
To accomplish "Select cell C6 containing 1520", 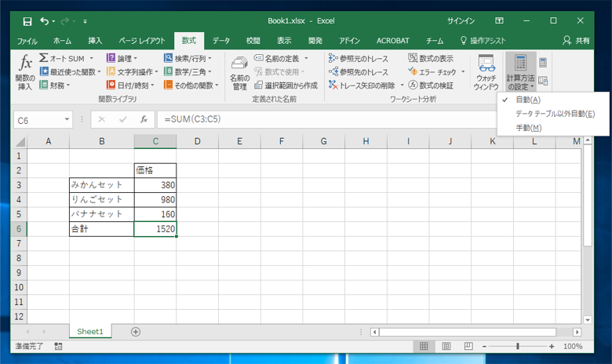I will 155,229.
